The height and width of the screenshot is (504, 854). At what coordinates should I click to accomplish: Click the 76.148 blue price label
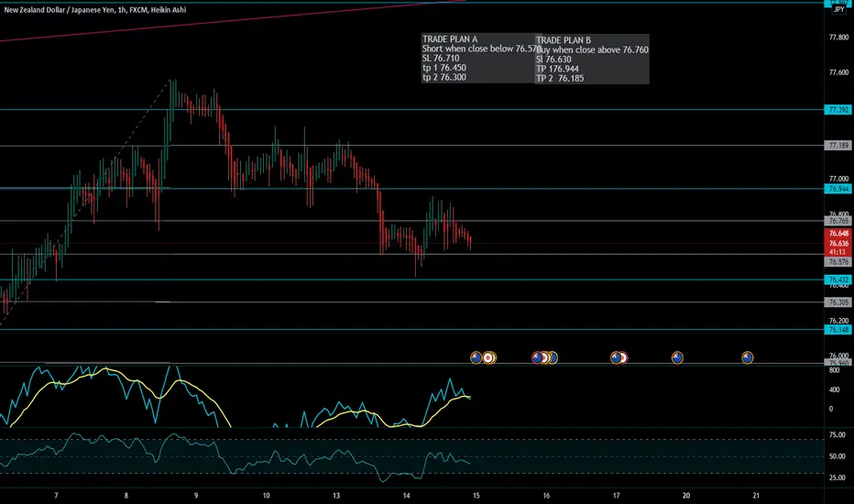tap(838, 330)
